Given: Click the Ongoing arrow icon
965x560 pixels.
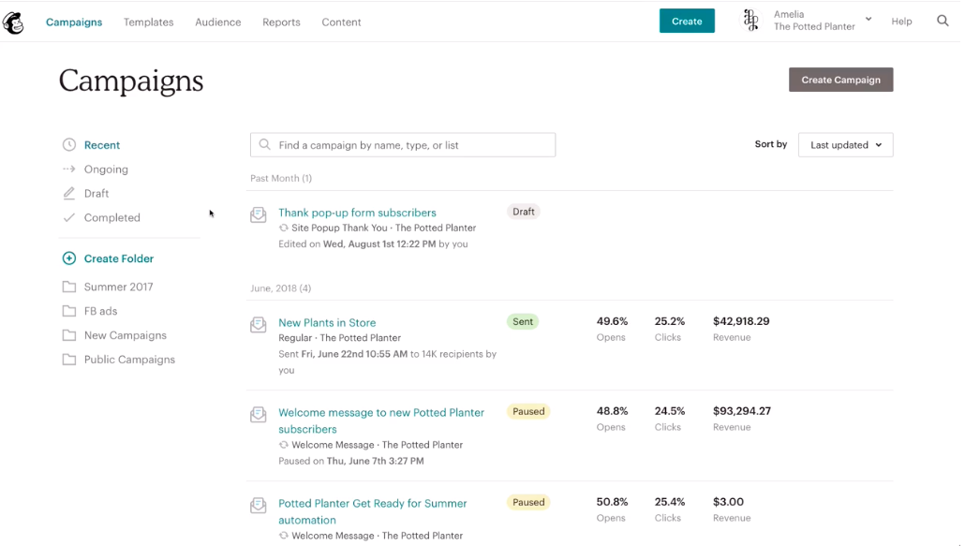Looking at the screenshot, I should pos(69,169).
